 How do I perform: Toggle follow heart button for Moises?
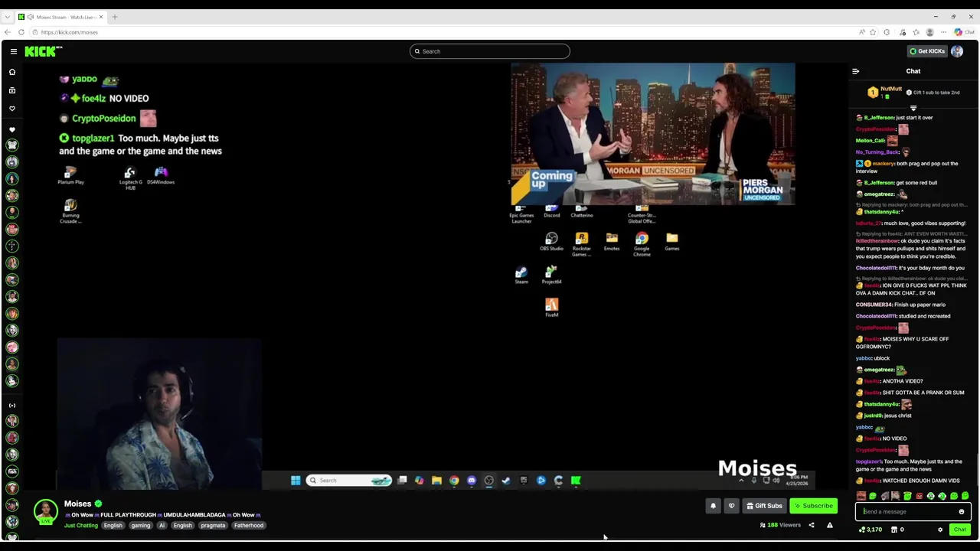pos(731,506)
